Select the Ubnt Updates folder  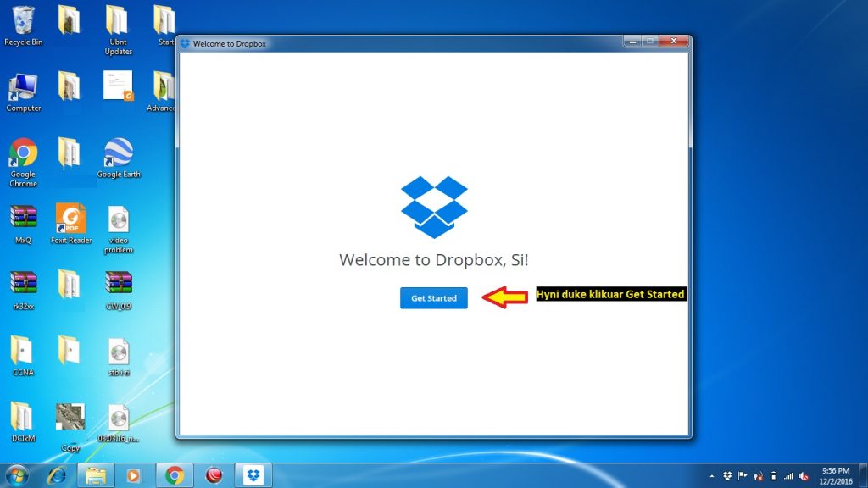[x=119, y=30]
